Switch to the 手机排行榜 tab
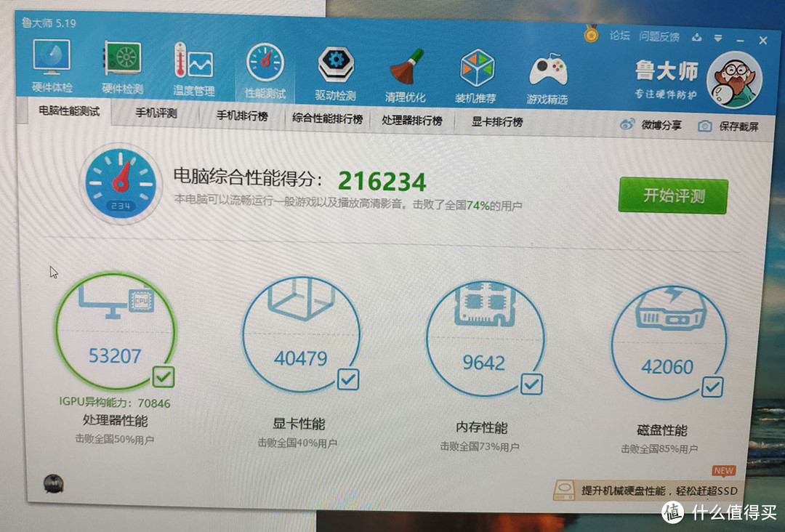 (242, 116)
